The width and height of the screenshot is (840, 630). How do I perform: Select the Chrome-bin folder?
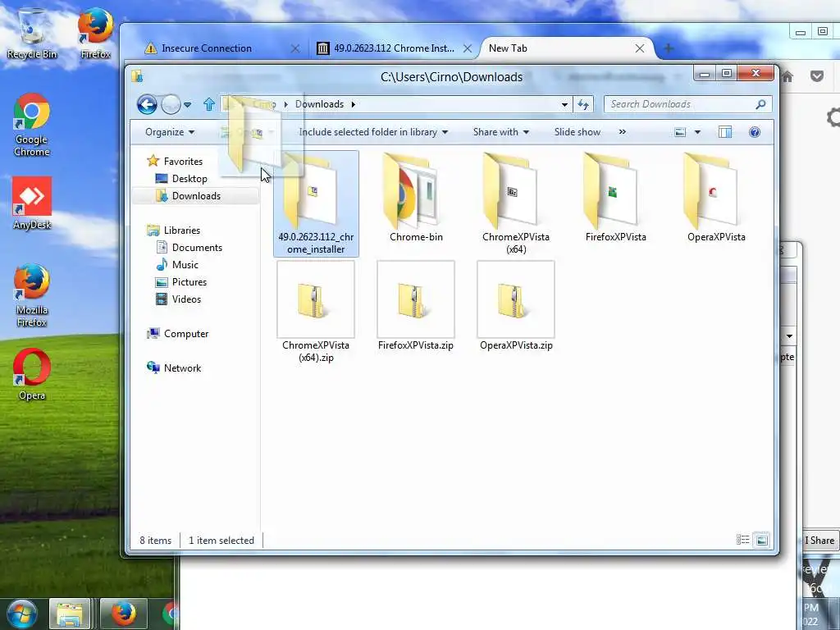tap(416, 197)
